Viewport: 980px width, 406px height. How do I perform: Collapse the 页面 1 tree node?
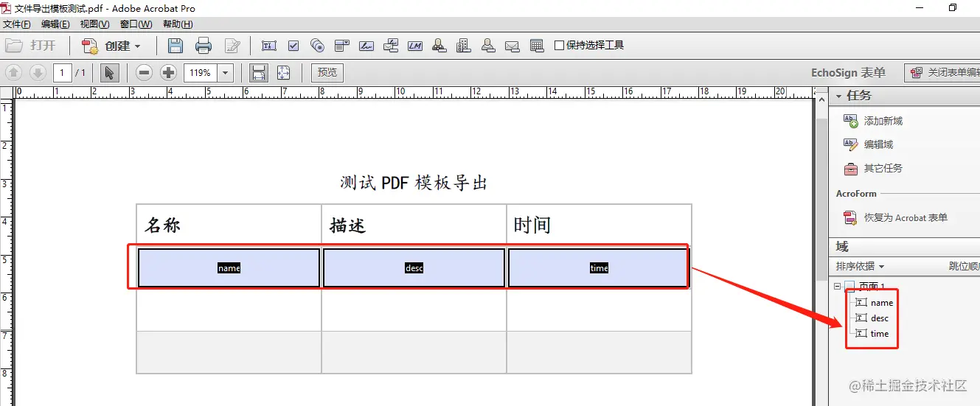(837, 286)
